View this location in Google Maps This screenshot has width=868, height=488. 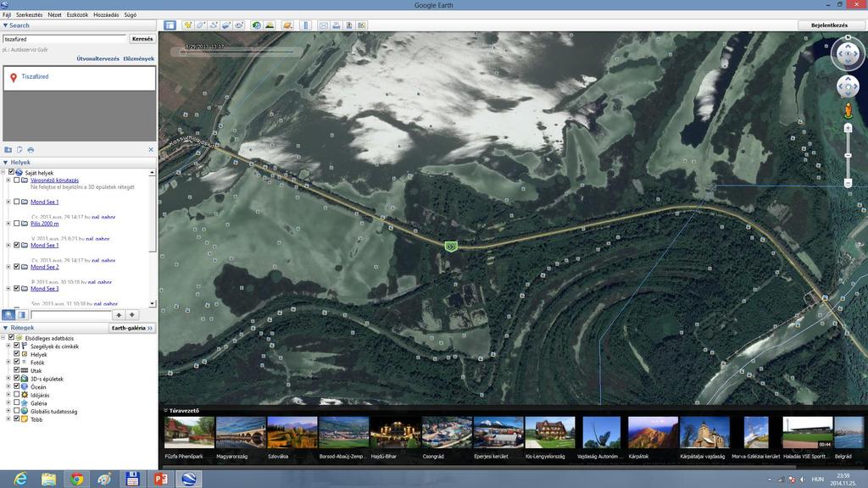pyautogui.click(x=361, y=25)
